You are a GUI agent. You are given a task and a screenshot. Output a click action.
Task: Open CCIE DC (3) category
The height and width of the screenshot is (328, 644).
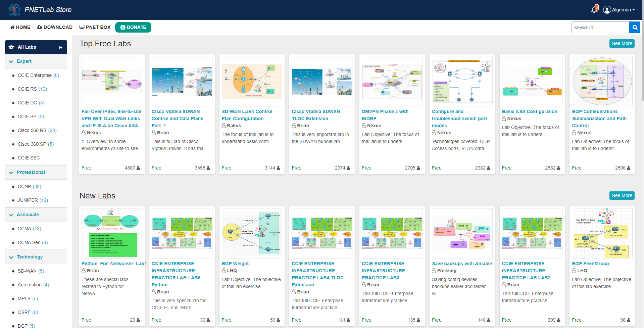click(x=31, y=103)
